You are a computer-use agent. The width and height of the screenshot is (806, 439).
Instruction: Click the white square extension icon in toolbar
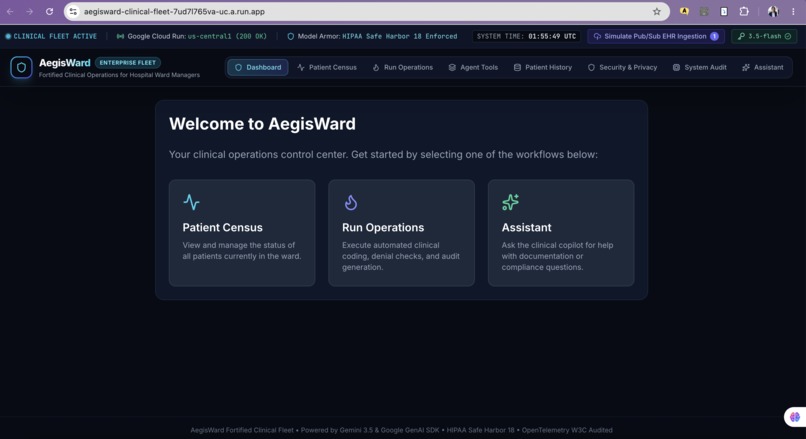[x=724, y=11]
